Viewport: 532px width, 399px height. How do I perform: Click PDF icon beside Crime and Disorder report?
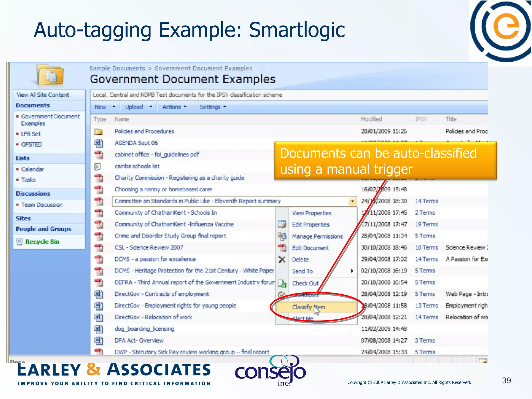pos(98,236)
